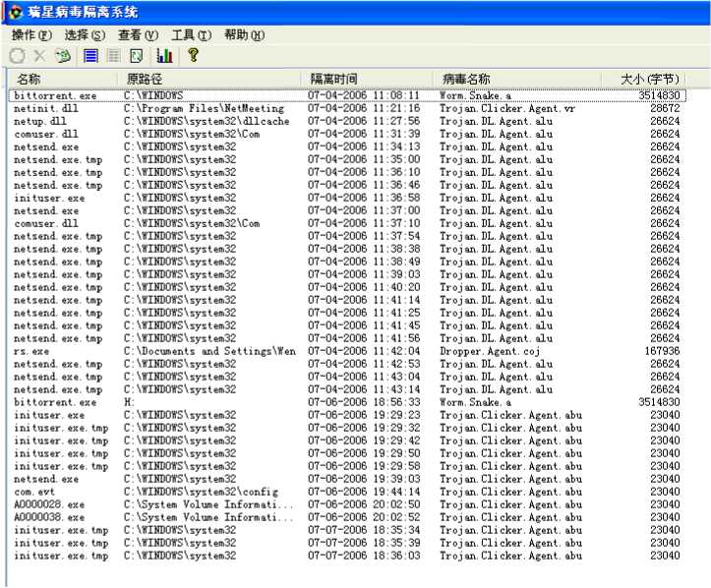Sort by the 隔离时间 column header
The width and height of the screenshot is (711, 588).
point(367,79)
